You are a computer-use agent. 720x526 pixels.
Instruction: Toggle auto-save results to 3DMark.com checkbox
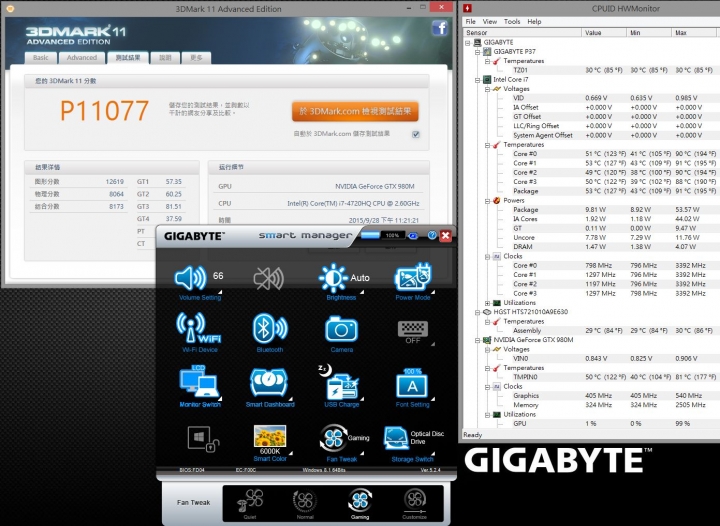[416, 134]
